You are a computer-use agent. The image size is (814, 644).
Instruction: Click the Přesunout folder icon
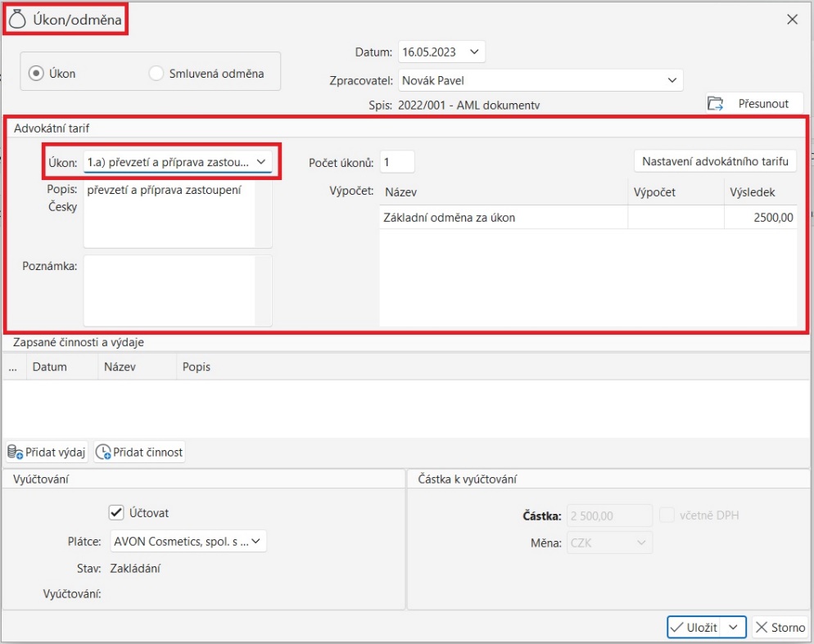click(x=716, y=104)
